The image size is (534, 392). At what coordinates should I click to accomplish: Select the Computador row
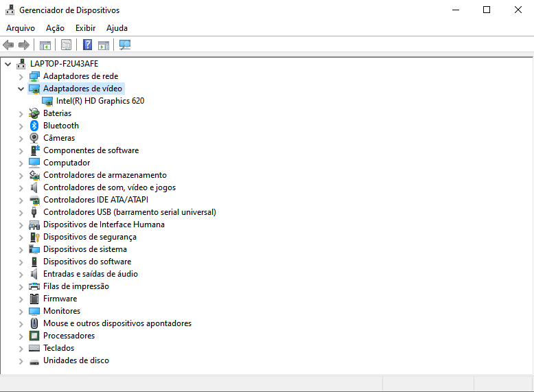tap(67, 163)
